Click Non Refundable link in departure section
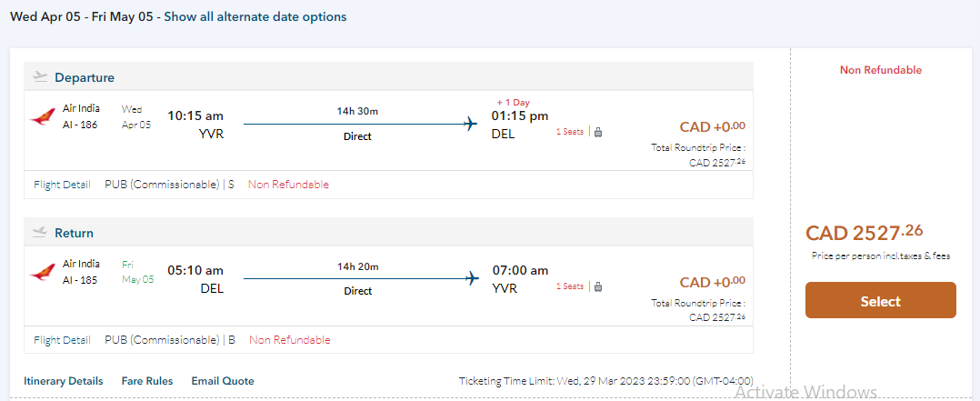 288,185
